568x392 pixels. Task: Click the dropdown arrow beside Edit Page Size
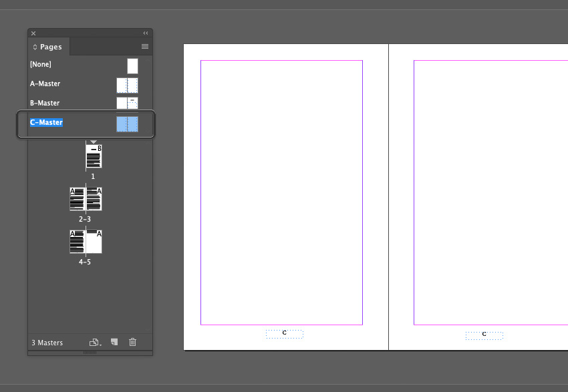[x=100, y=345]
